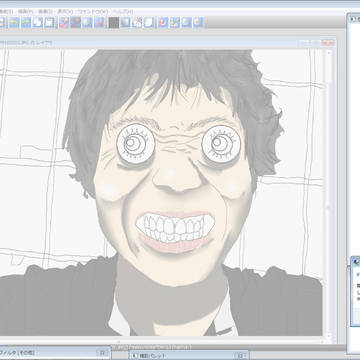The width and height of the screenshot is (360, 360).
Task: Click the dark gray square toolbar icon
Action: click(114, 22)
